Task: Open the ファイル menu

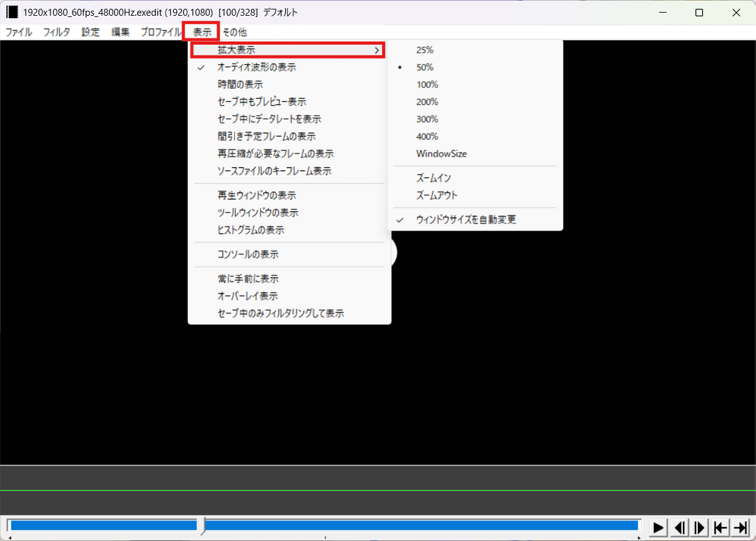Action: click(19, 32)
